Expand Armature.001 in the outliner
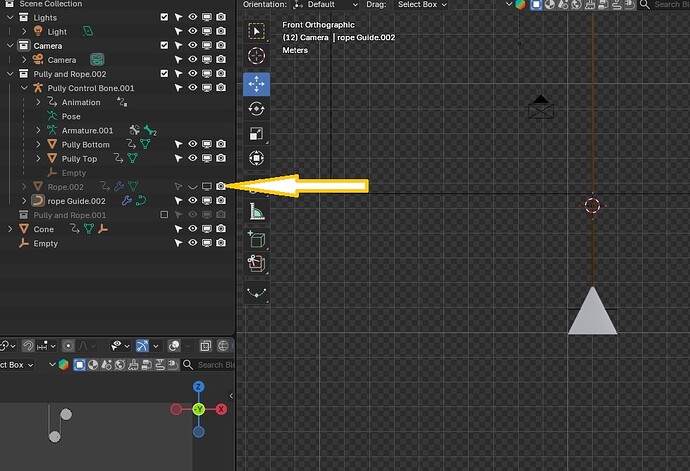The width and height of the screenshot is (690, 471). 38,130
